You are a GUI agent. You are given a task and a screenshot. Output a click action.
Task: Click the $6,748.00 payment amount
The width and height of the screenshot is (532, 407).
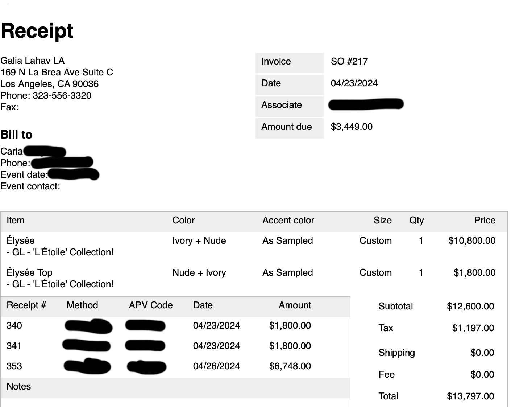coord(290,366)
